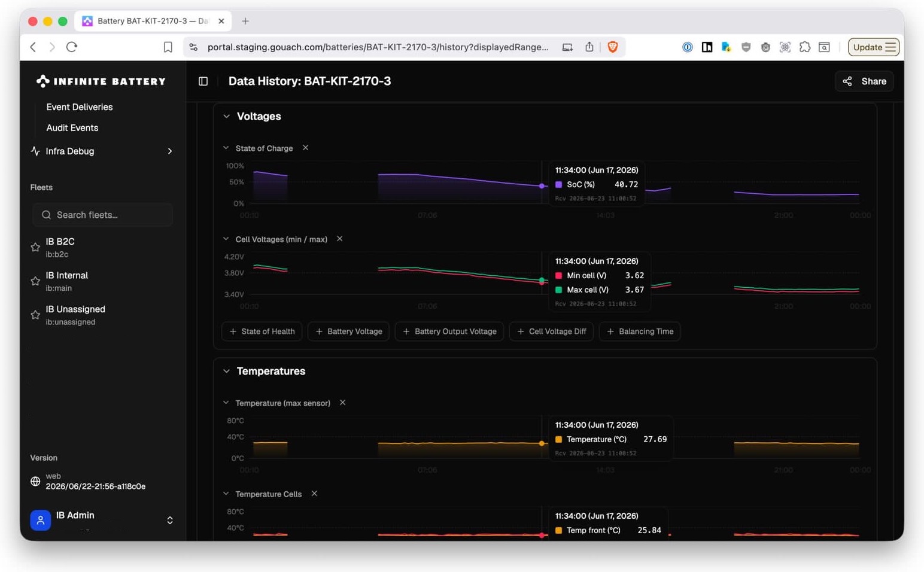This screenshot has width=924, height=572.
Task: Click the SoC data point on chart
Action: [x=542, y=186]
